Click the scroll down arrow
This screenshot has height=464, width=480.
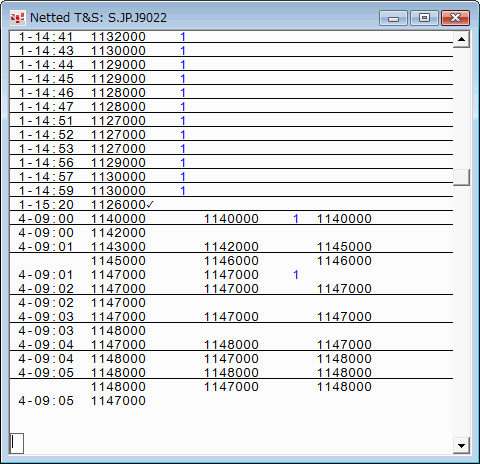click(461, 445)
